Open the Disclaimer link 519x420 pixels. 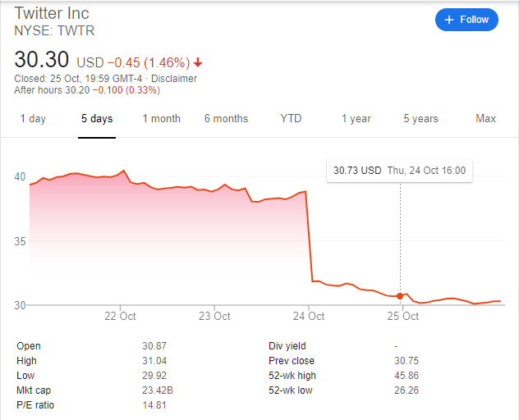pos(175,79)
